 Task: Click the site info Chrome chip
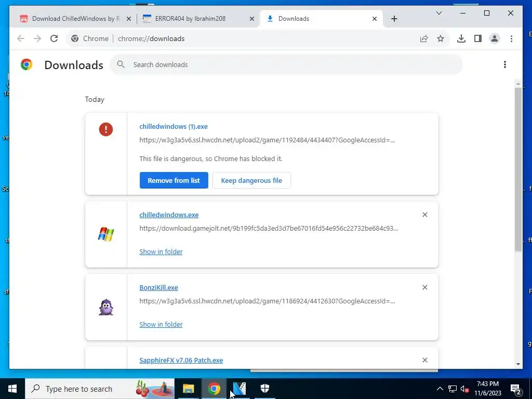89,38
